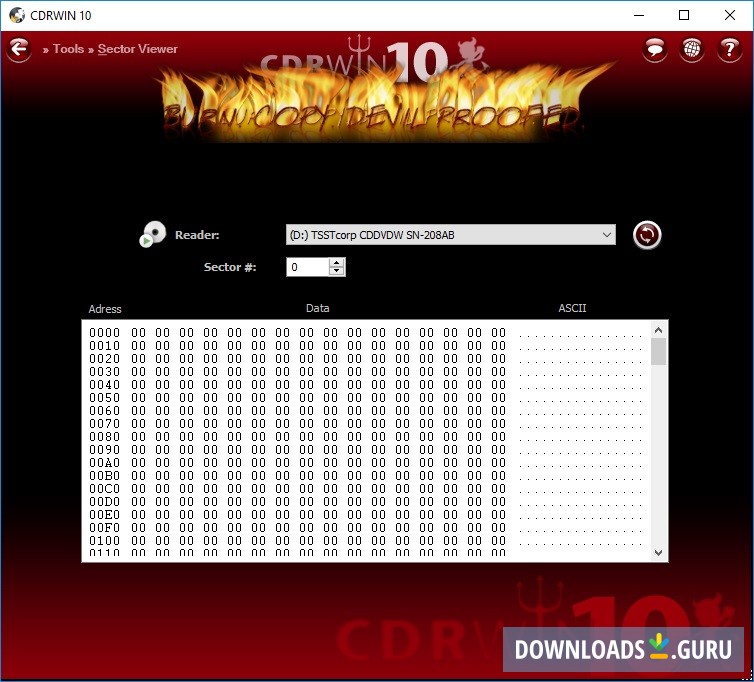Click the disc reader icon beside Reader label
This screenshot has height=682, width=754.
coord(153,234)
